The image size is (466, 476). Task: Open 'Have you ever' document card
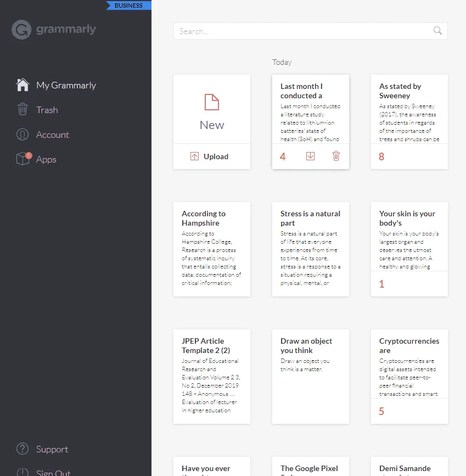(212, 467)
